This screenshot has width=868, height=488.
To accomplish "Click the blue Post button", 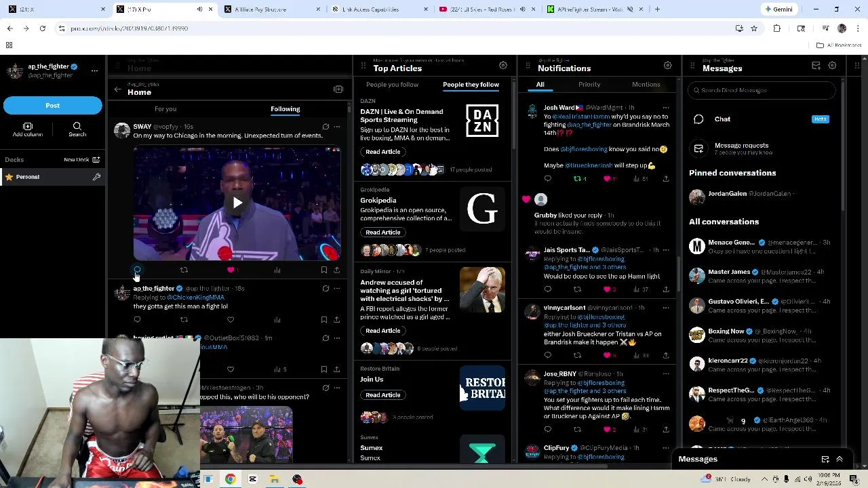I will coord(52,105).
